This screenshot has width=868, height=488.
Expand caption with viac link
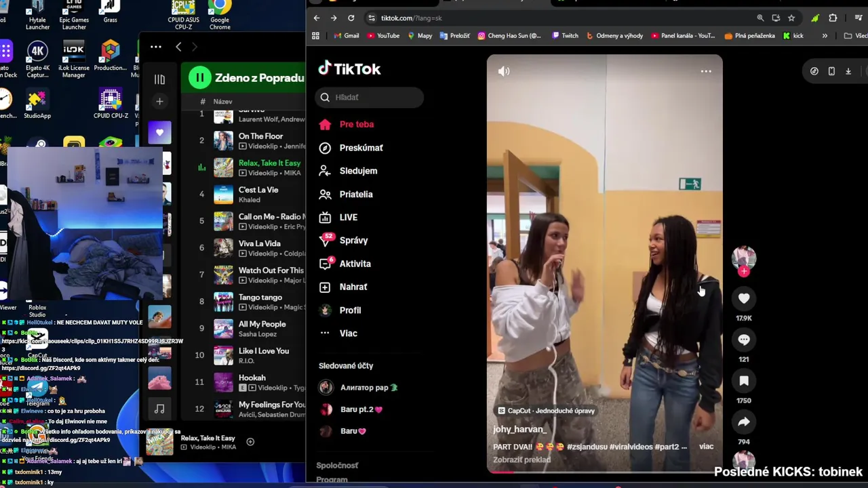706,447
